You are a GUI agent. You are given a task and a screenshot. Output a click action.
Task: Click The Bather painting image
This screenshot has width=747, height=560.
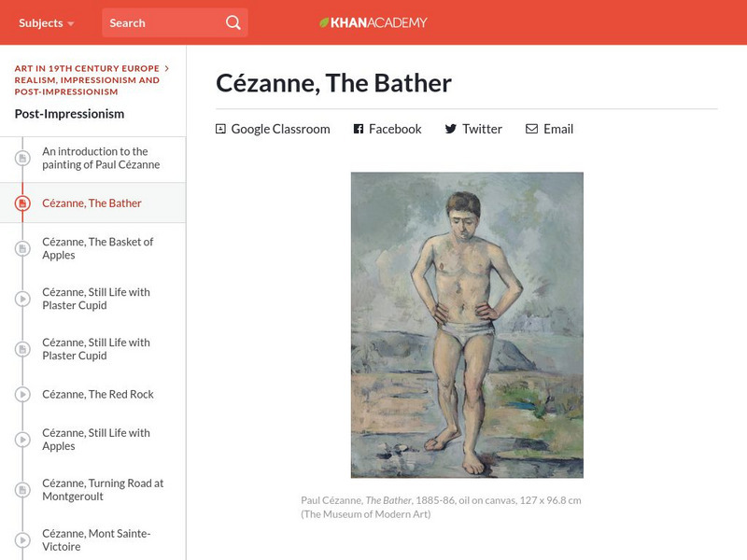467,325
